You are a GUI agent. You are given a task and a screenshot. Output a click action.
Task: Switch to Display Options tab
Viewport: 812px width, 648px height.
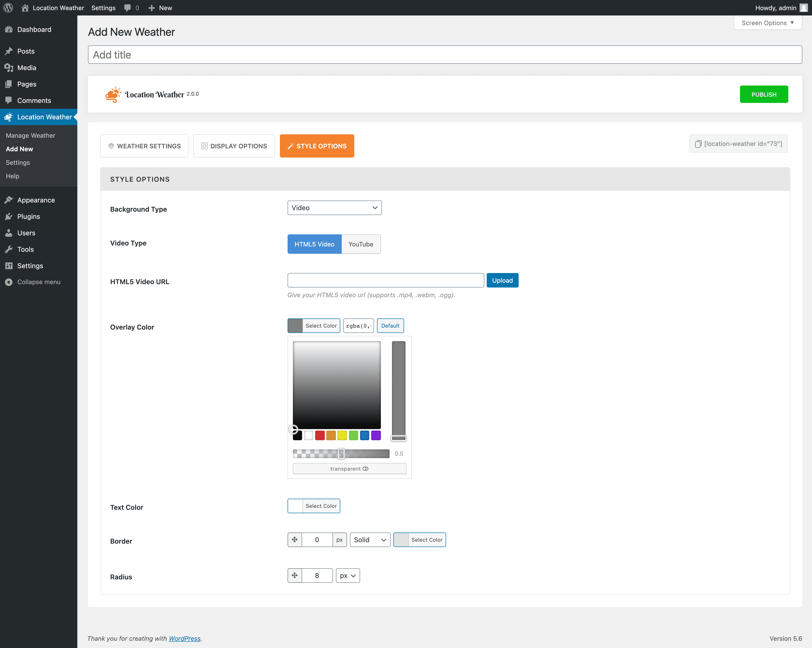pos(234,146)
